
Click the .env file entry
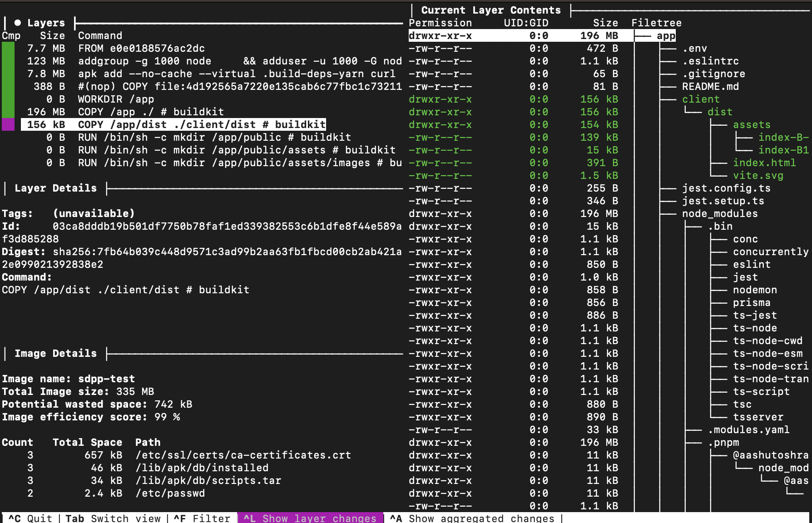pos(694,48)
